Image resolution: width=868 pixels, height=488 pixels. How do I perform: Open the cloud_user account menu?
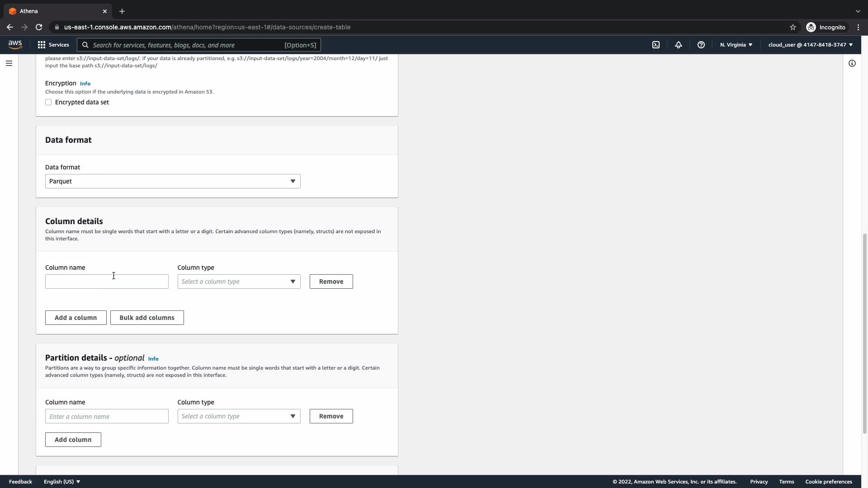810,45
